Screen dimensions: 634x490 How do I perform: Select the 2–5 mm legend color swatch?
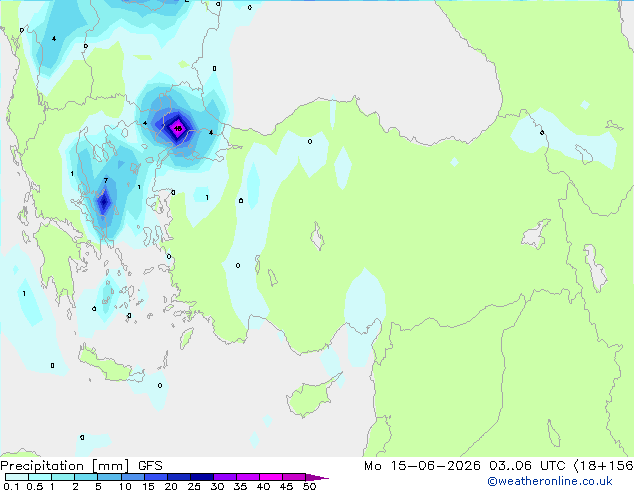coord(86,477)
